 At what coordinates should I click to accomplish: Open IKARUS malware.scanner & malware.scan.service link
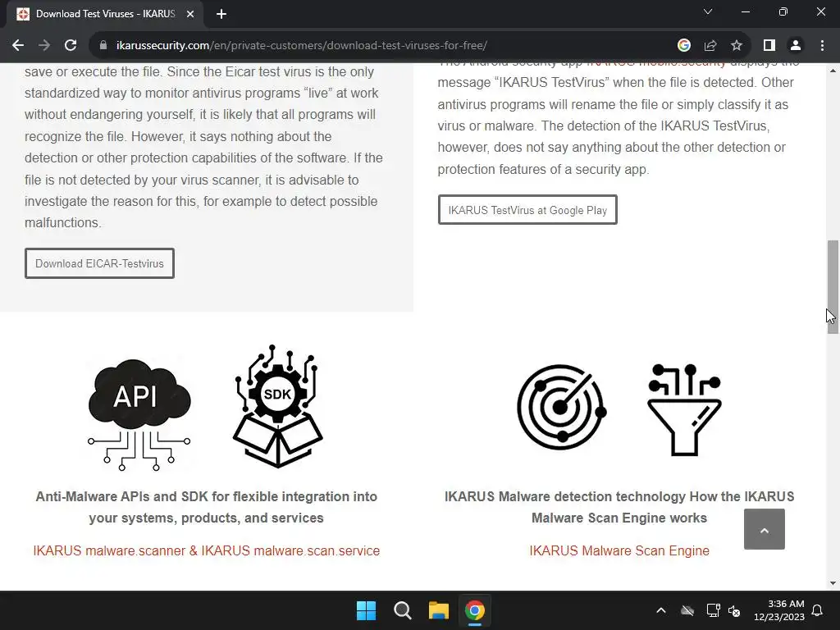206,550
